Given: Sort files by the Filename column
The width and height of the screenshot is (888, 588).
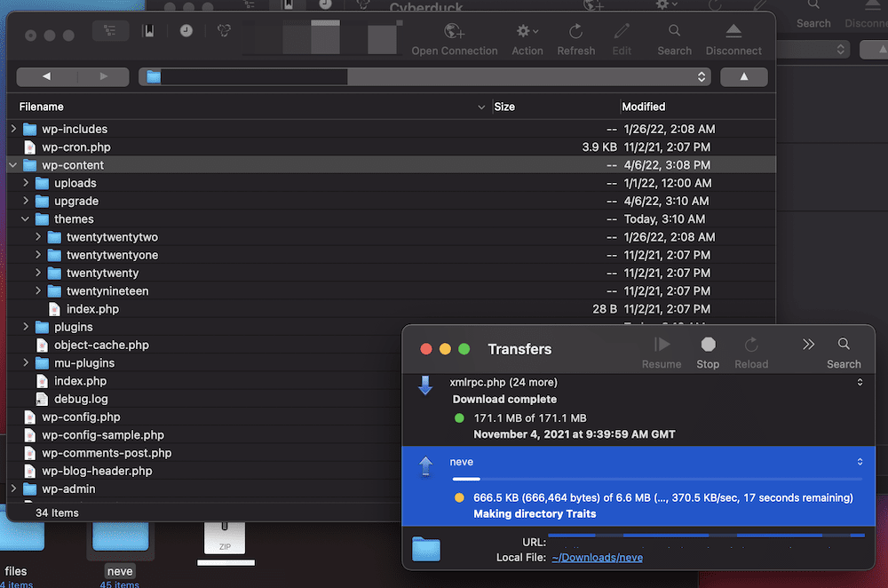Looking at the screenshot, I should pos(41,106).
